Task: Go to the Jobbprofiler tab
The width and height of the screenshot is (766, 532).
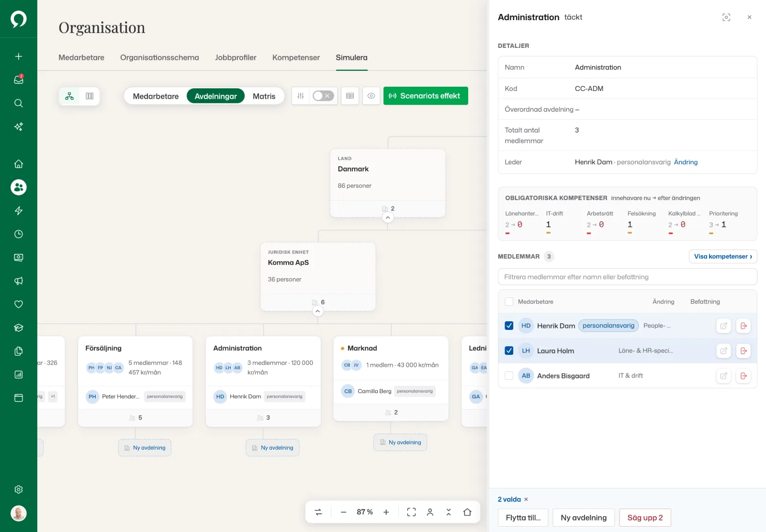Action: [x=236, y=57]
